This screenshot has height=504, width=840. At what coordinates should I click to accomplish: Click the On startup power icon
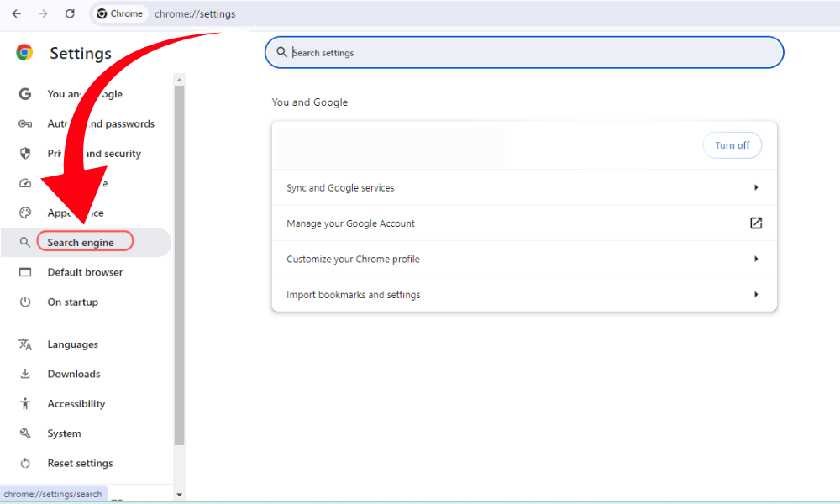point(25,302)
